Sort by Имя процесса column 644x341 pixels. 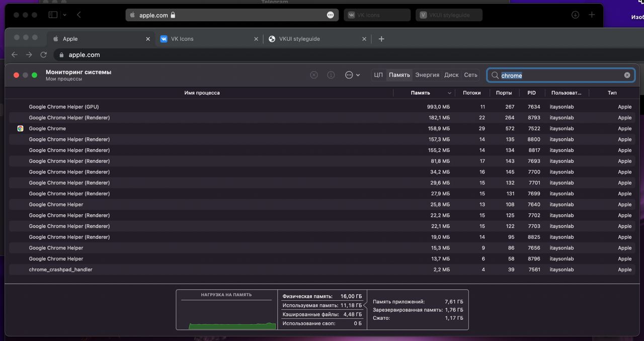tap(202, 93)
